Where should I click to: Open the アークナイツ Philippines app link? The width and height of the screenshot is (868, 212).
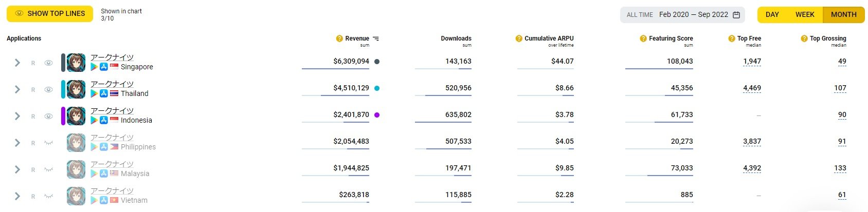point(112,138)
